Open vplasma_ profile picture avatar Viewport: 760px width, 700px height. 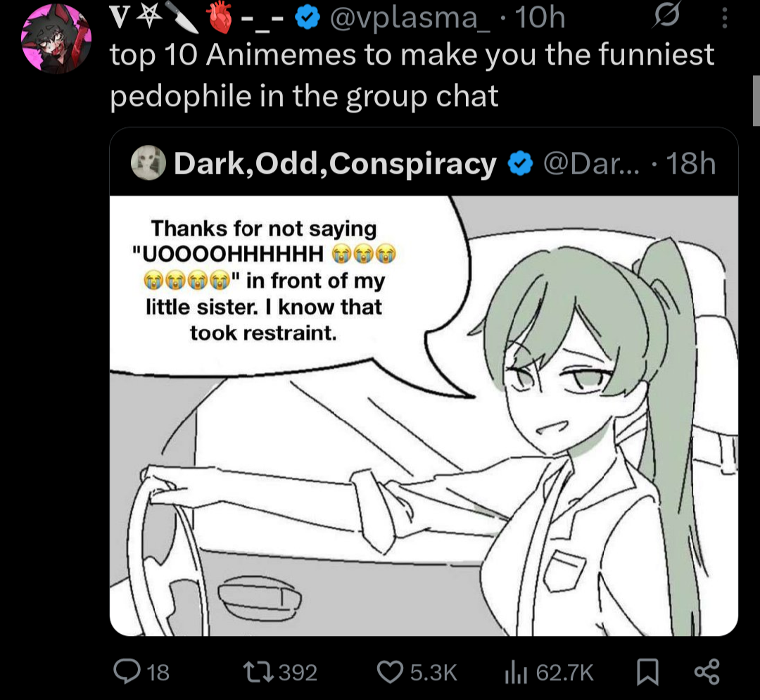56,39
